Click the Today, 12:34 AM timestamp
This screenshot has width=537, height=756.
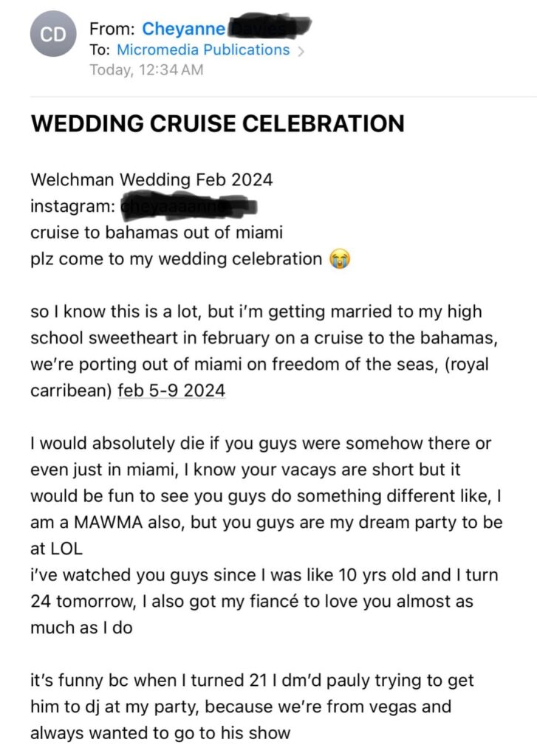(146, 70)
